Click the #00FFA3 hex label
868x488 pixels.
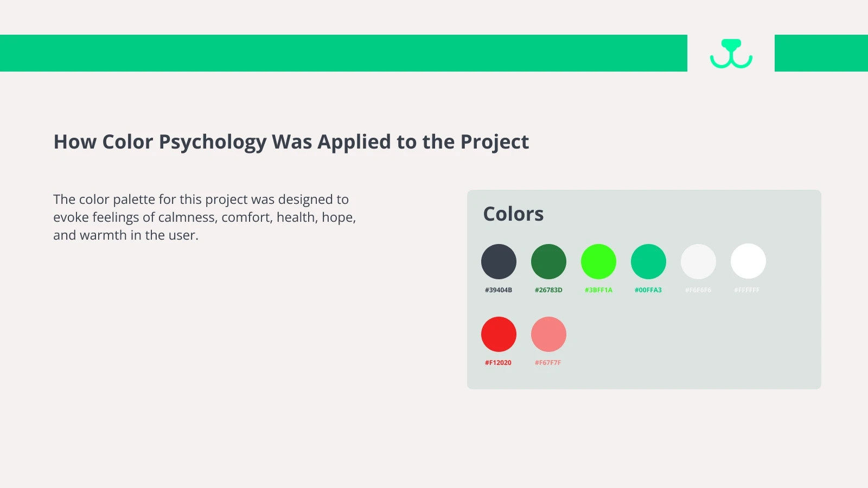pos(648,290)
